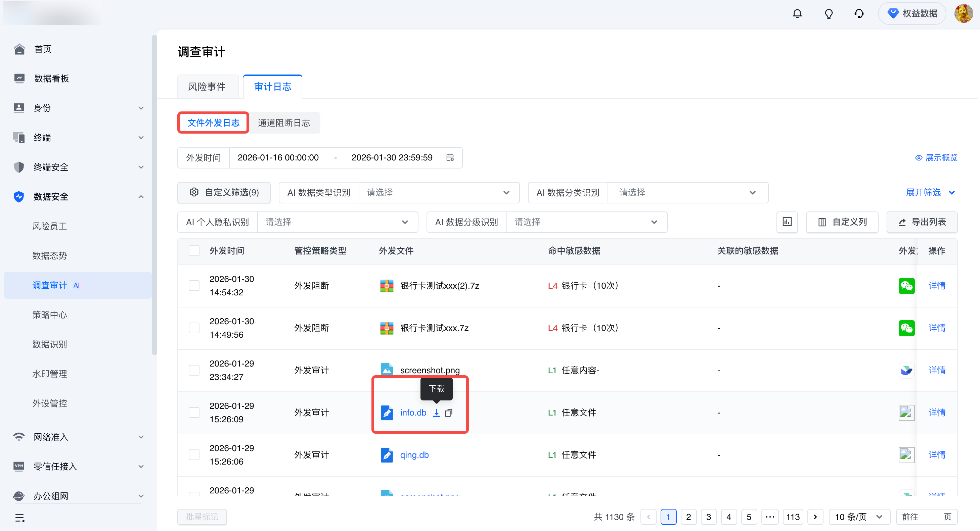Copy the info.db file name
Screen dimensions: 980x531
[449, 413]
